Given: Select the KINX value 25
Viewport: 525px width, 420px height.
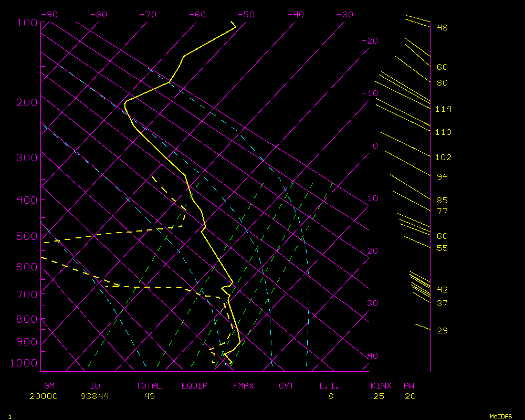Looking at the screenshot, I should 379,396.
